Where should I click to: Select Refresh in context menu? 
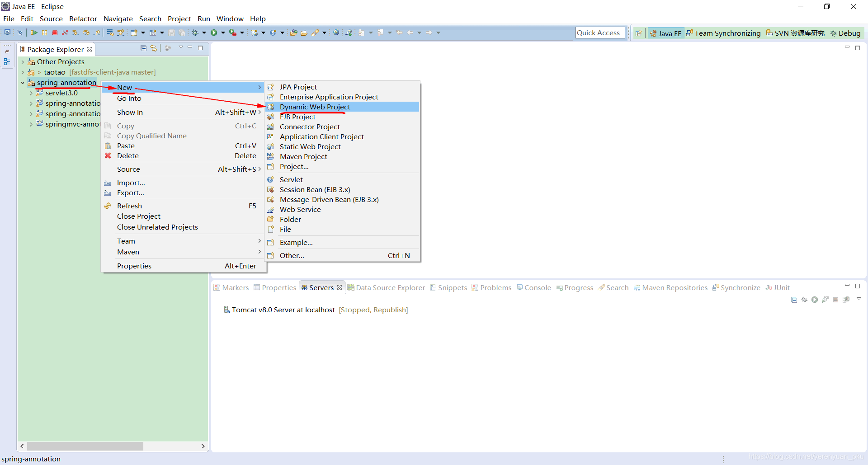(x=183, y=206)
